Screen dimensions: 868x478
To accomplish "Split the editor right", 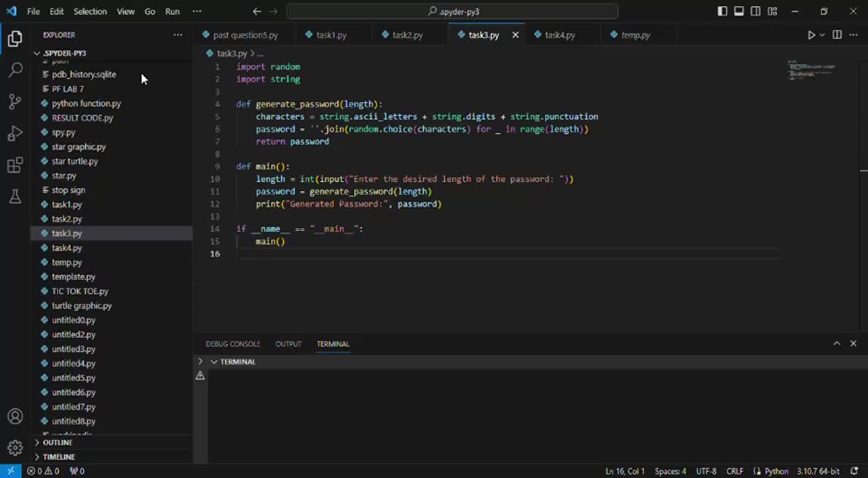I will coord(837,35).
